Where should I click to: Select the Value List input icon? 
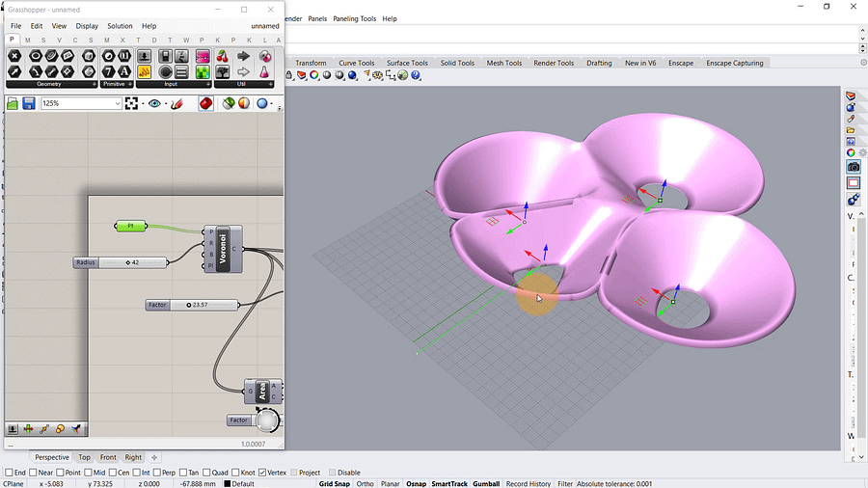tap(181, 71)
